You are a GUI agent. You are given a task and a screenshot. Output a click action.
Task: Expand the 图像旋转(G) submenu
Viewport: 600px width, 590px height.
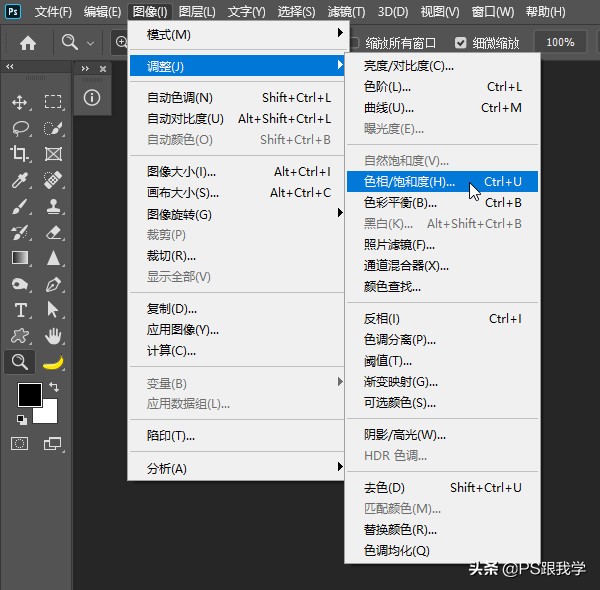pyautogui.click(x=237, y=214)
